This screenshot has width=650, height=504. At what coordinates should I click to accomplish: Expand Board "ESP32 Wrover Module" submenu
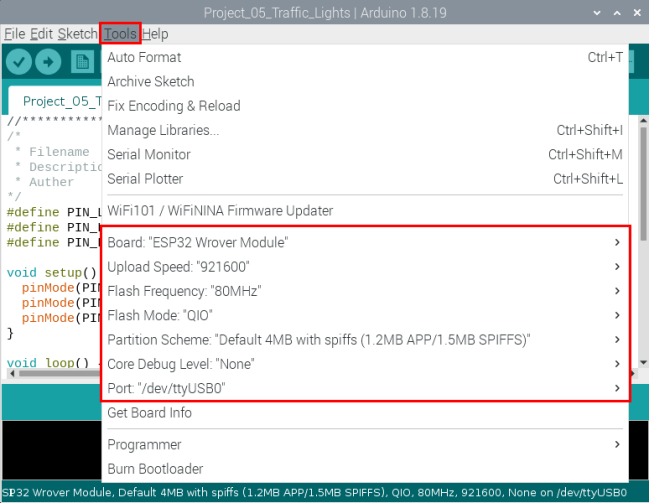365,242
